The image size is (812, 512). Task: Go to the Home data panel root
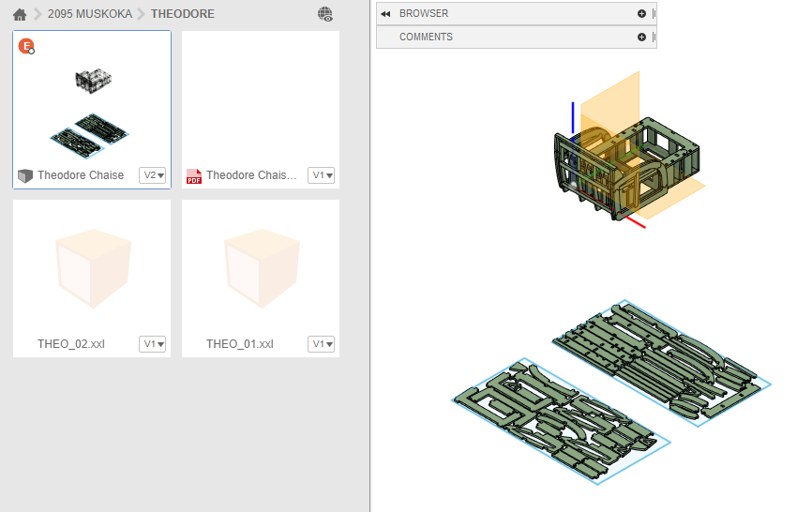coord(20,14)
